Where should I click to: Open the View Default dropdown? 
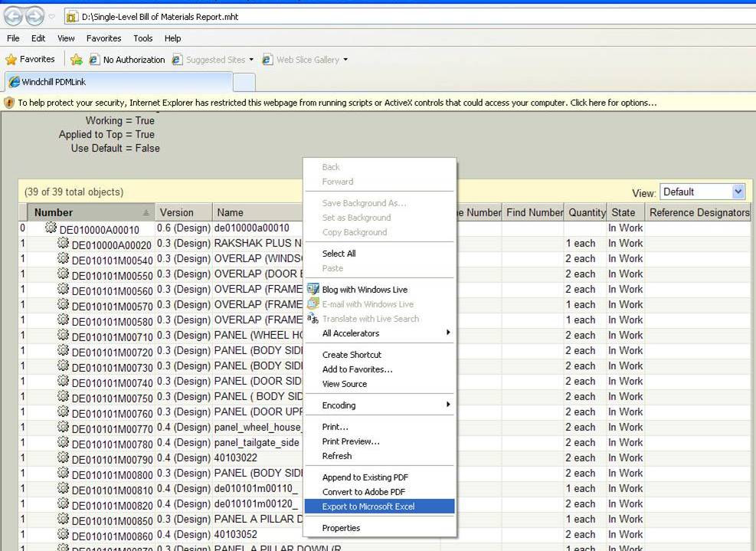tap(702, 192)
